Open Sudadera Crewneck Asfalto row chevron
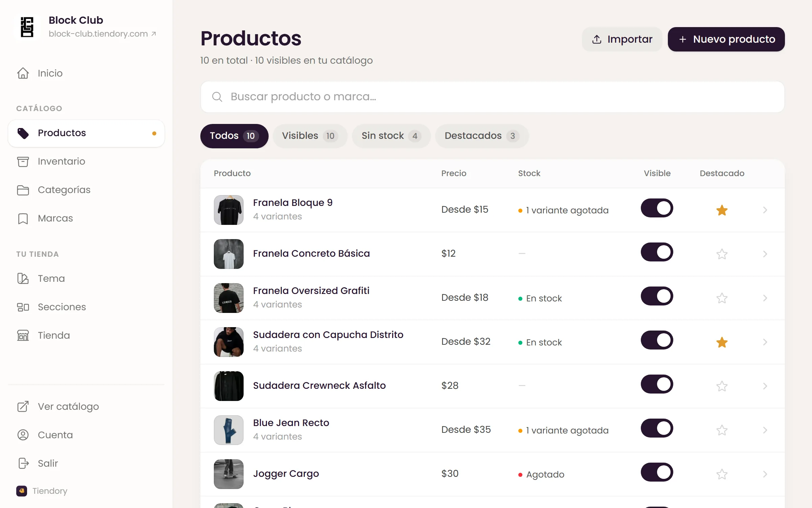The height and width of the screenshot is (508, 812). pyautogui.click(x=765, y=386)
